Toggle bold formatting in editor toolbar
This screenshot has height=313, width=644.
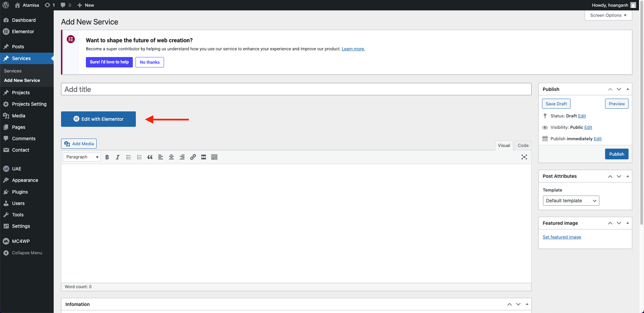(107, 157)
